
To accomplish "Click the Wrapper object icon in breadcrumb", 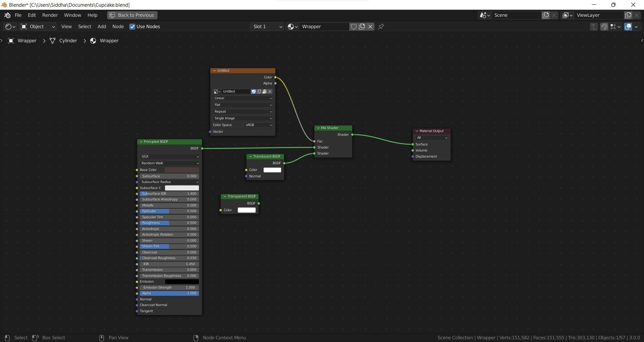I will (11, 41).
